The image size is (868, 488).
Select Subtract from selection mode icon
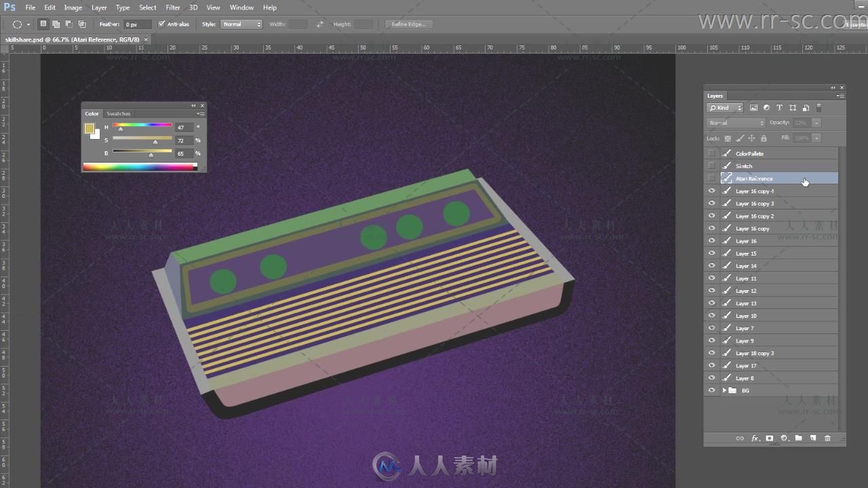pyautogui.click(x=68, y=24)
